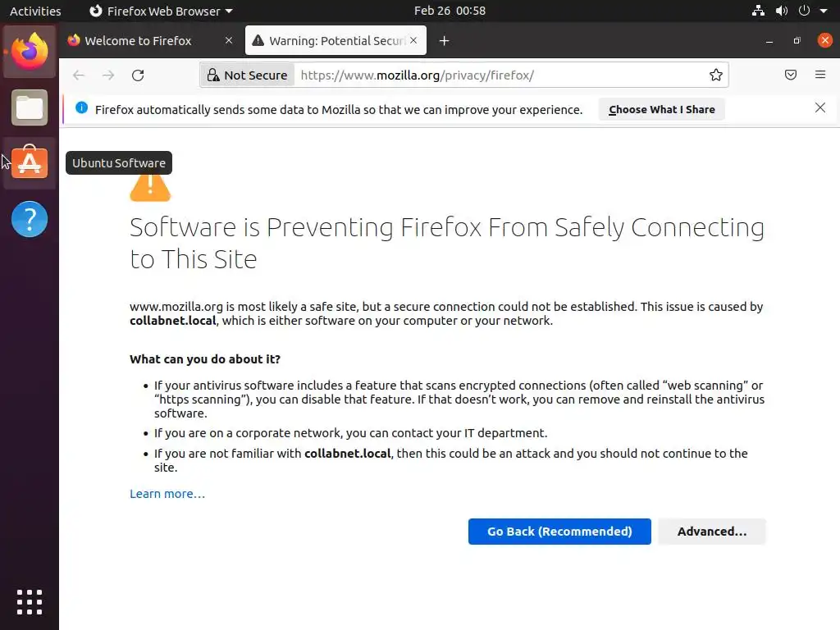This screenshot has width=840, height=630.
Task: Open the Help icon in the dock
Action: pyautogui.click(x=30, y=219)
